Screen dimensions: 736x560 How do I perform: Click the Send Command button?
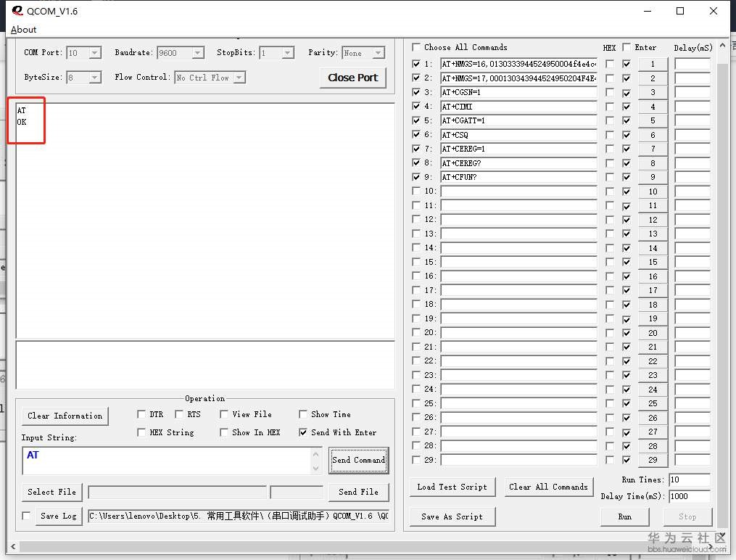coord(359,460)
